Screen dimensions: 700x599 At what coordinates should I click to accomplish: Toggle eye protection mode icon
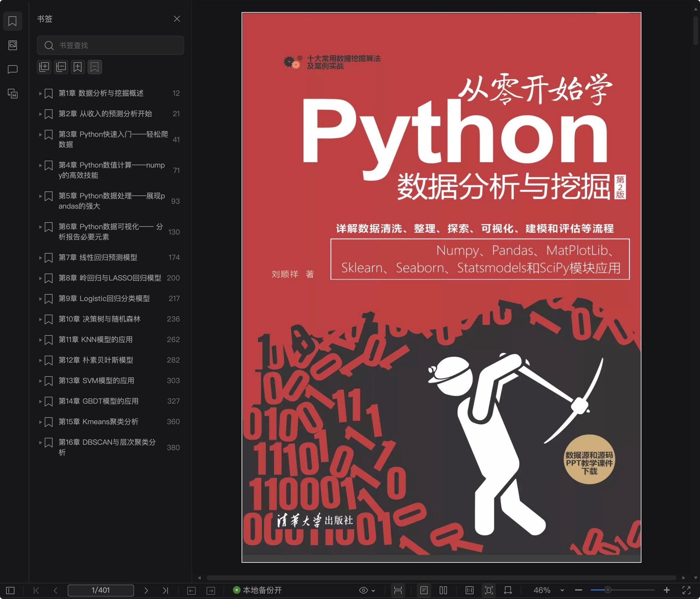tap(364, 590)
